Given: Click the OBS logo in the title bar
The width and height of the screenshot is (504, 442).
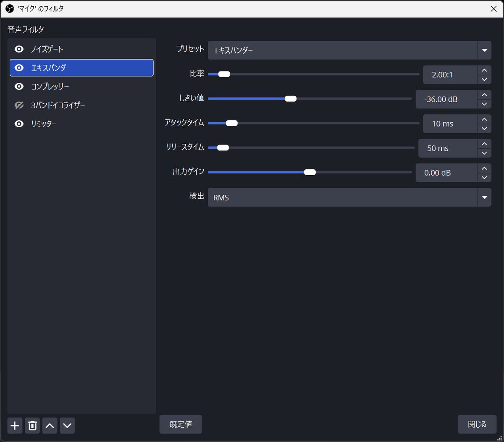Looking at the screenshot, I should [x=10, y=8].
